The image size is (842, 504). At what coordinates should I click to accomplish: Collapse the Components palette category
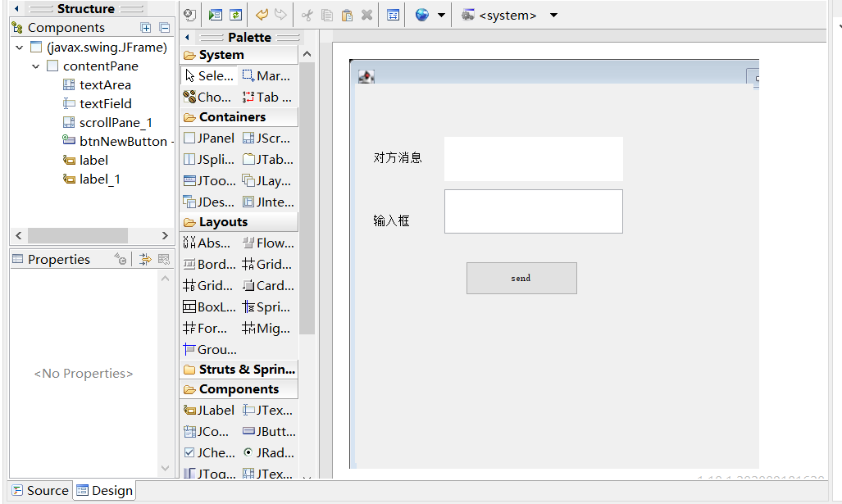(239, 389)
